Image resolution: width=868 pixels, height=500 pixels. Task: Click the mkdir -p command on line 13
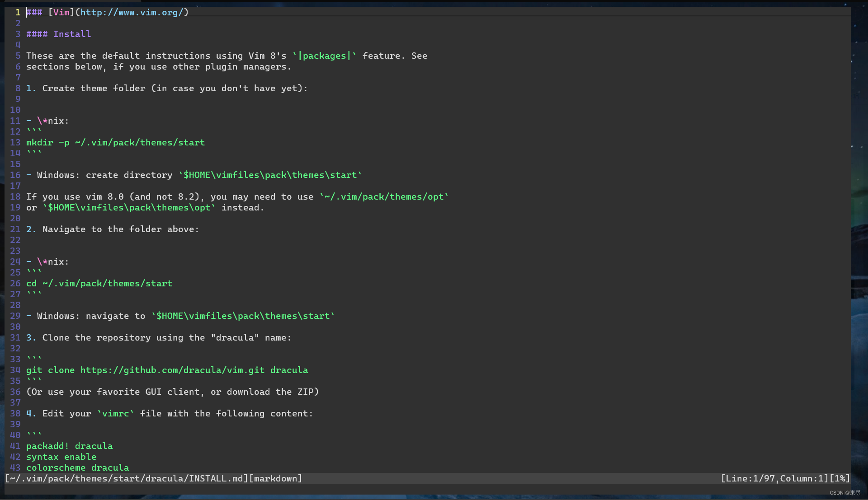coord(115,142)
